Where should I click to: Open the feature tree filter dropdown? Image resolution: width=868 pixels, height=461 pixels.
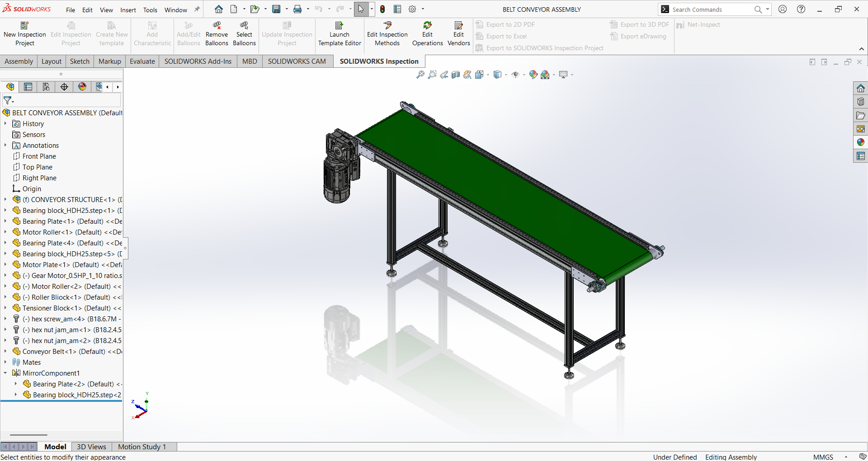9,100
